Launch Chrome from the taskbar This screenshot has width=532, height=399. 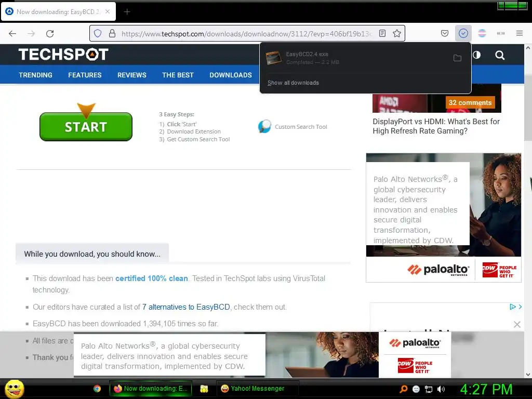point(97,389)
